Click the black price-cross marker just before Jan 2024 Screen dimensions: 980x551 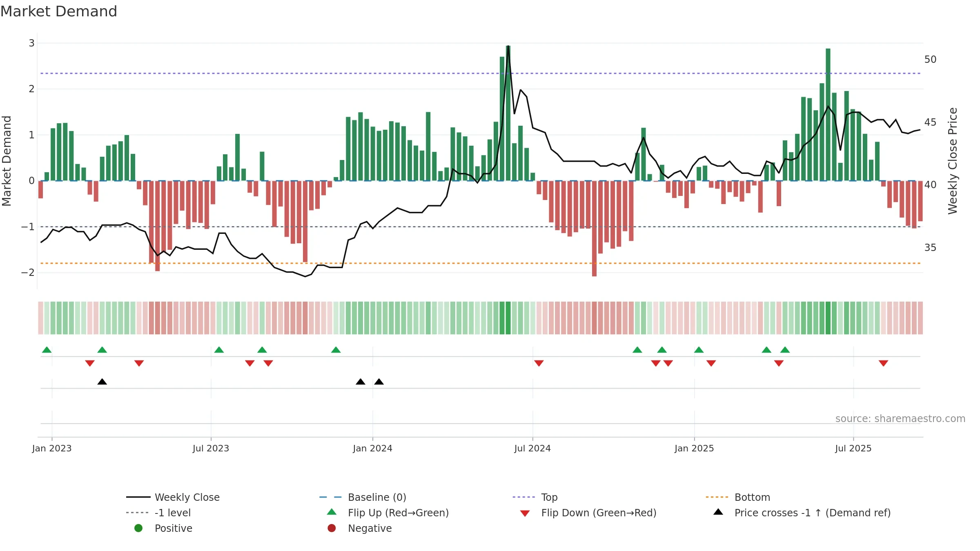361,382
